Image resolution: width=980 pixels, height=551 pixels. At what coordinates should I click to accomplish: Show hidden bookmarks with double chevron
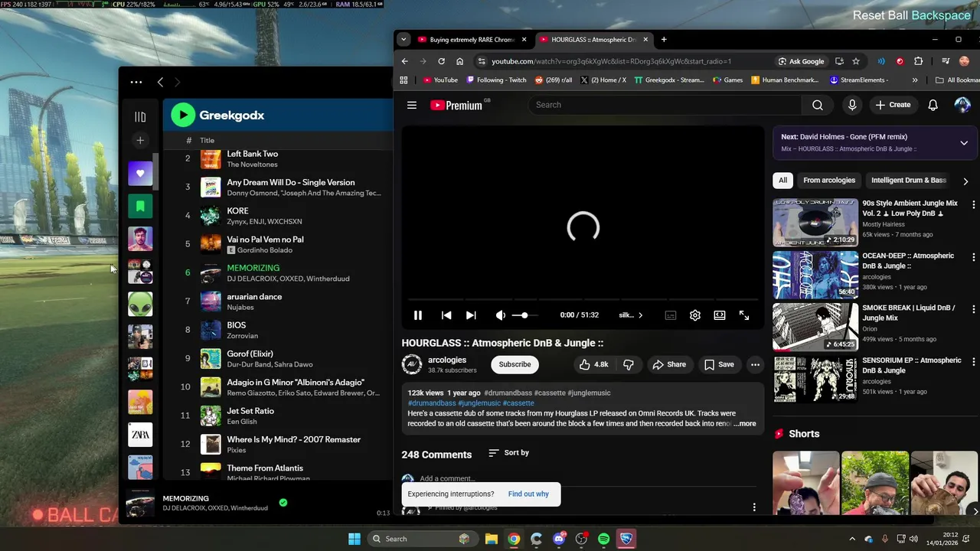914,80
